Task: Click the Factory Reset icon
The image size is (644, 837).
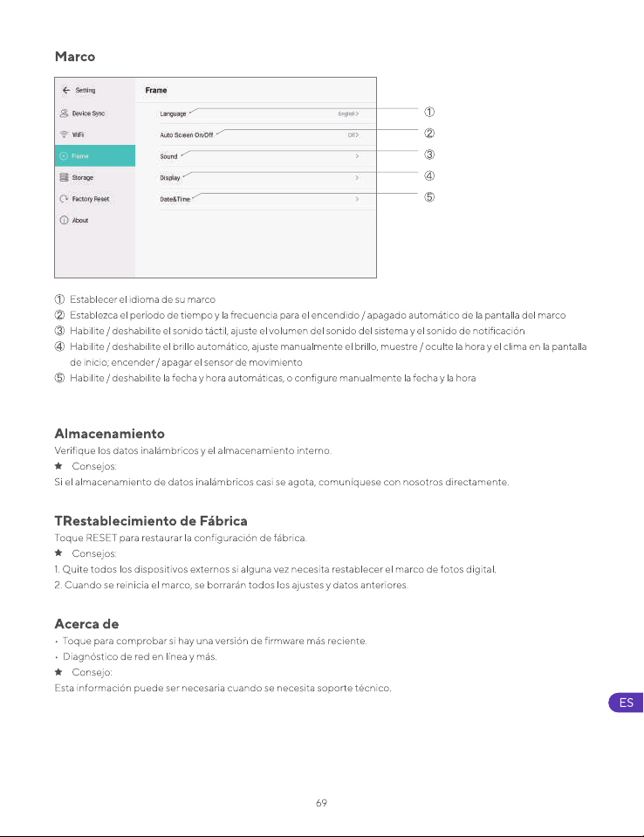Action: (x=64, y=199)
